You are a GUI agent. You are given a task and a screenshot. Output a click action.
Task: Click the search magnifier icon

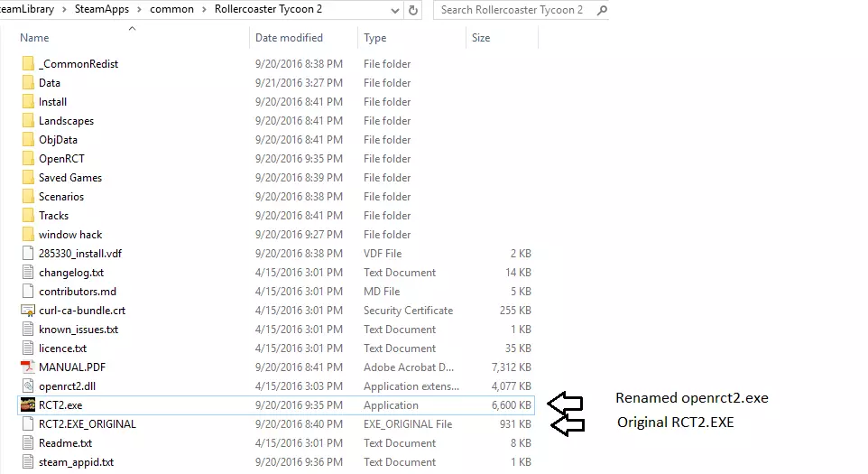pyautogui.click(x=601, y=10)
